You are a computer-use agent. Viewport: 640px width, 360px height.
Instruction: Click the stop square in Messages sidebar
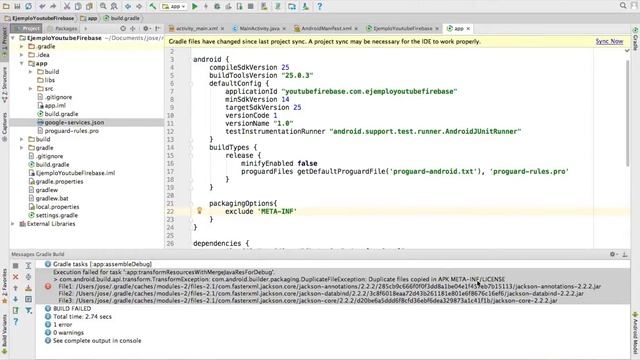point(16,266)
